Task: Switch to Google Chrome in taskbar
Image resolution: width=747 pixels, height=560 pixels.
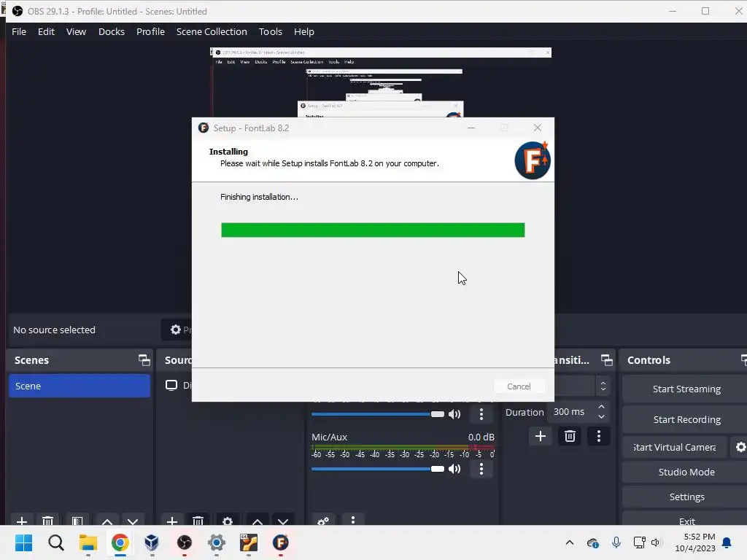Action: point(120,542)
